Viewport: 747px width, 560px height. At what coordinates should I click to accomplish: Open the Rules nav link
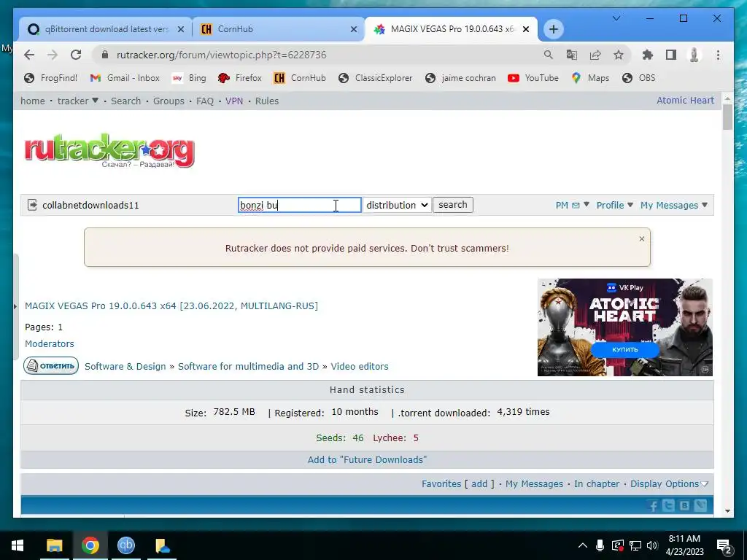267,101
